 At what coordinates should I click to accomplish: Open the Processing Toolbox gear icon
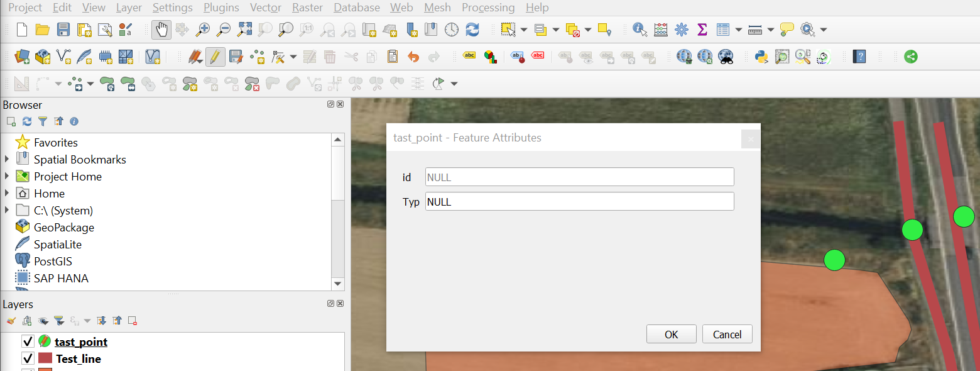coord(681,30)
